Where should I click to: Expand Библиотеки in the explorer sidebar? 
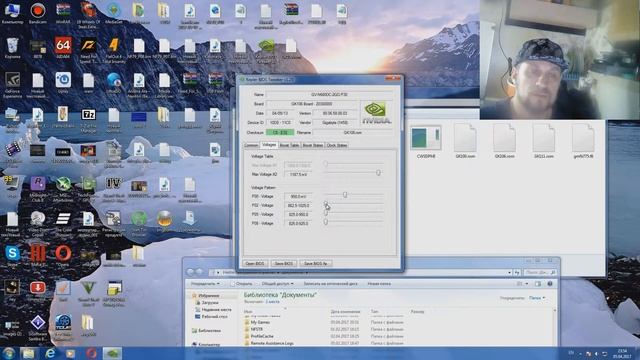click(206, 331)
